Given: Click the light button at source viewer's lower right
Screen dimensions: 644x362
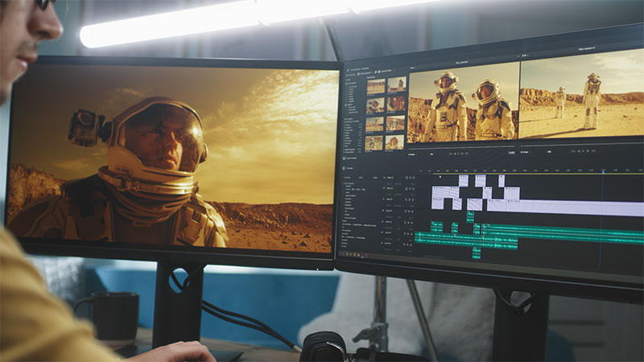Looking at the screenshot, I should point(511,153).
